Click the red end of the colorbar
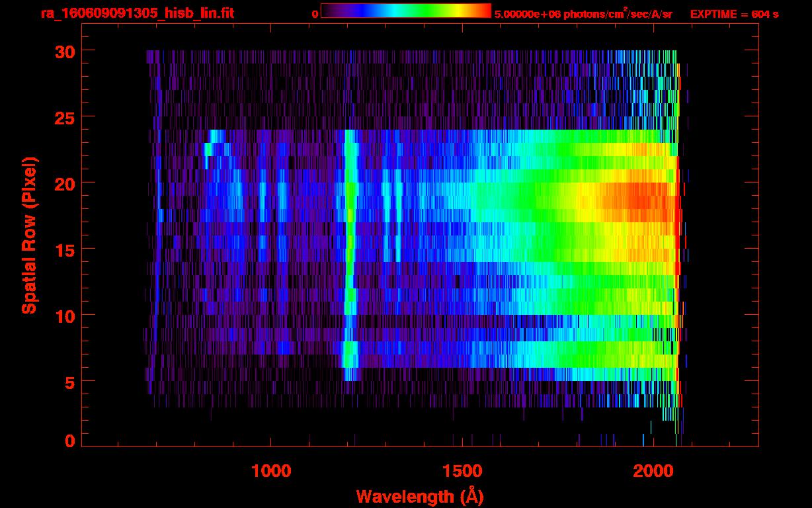 [483, 11]
